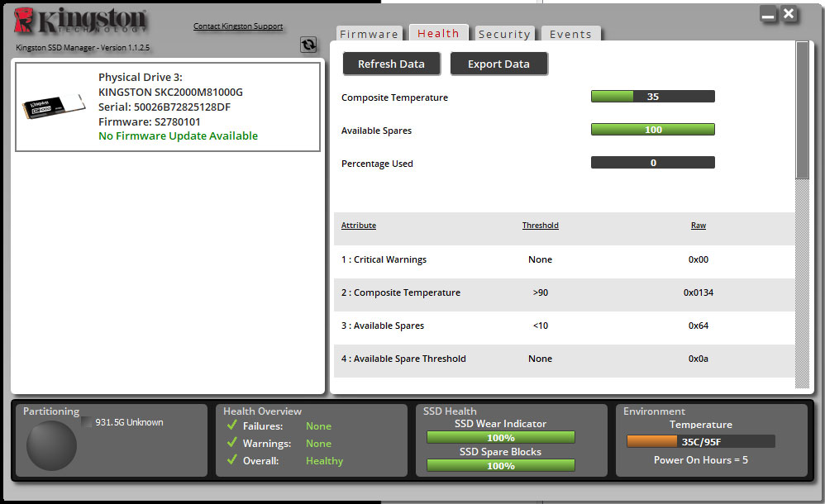Click the 'Kingston SSD Manager - Version 1.1.2.5' text
Image resolution: width=825 pixels, height=504 pixels.
pos(83,47)
